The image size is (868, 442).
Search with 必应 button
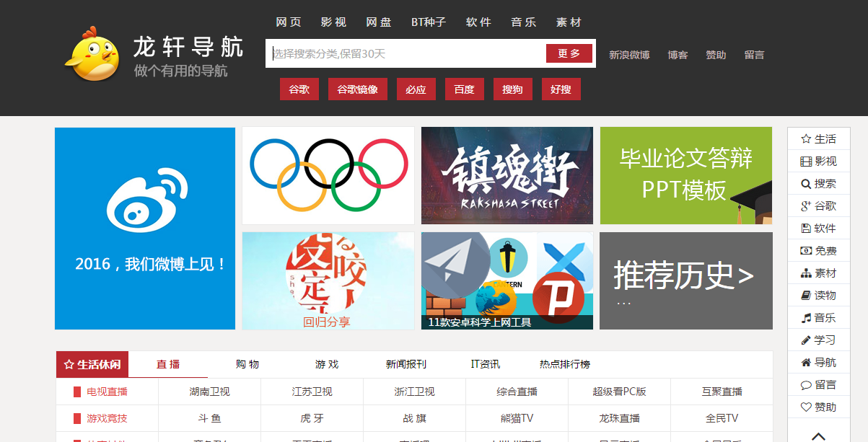(416, 89)
